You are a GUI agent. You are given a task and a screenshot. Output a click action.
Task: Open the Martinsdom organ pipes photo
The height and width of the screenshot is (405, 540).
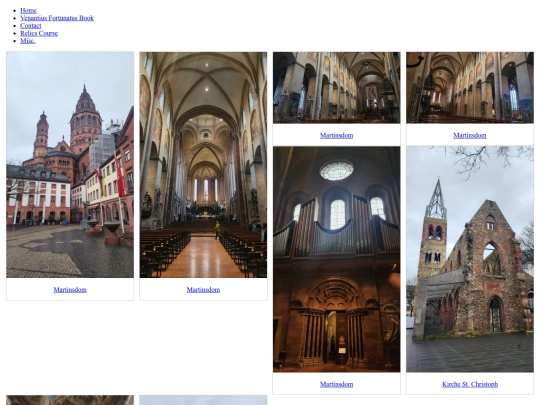(336, 259)
